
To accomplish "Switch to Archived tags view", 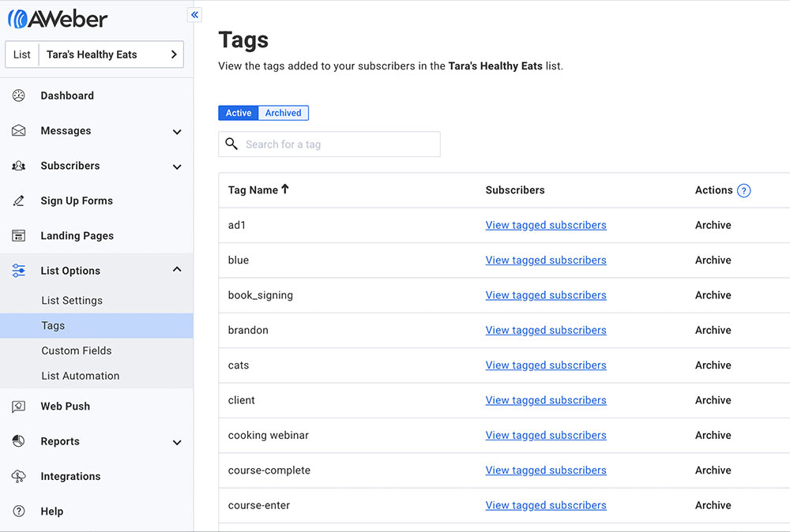I will [283, 113].
